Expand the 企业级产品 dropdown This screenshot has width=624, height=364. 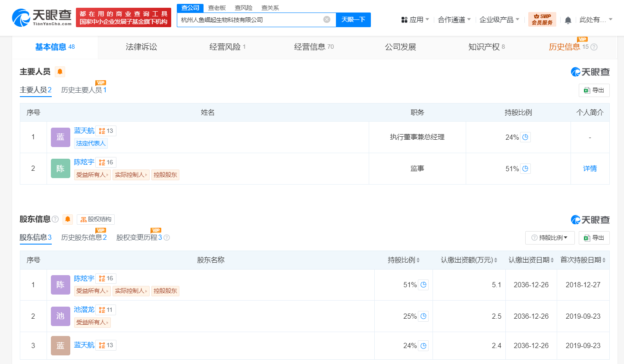499,20
